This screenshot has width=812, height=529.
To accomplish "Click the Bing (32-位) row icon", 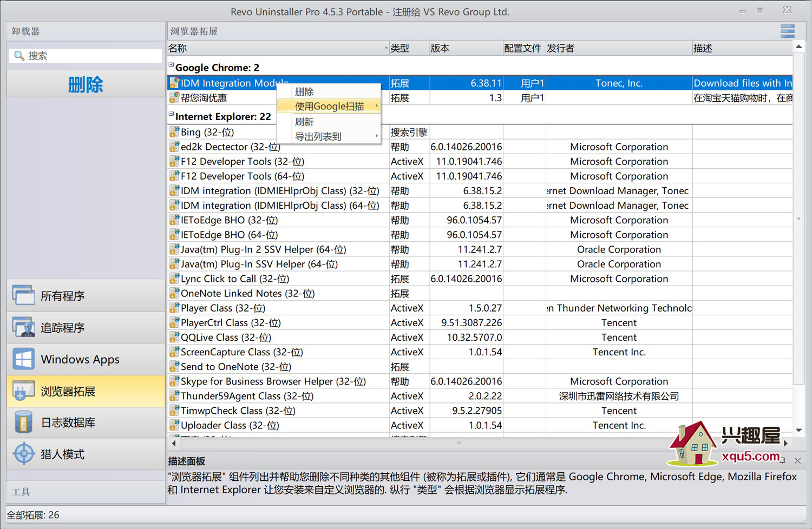I will click(x=174, y=132).
